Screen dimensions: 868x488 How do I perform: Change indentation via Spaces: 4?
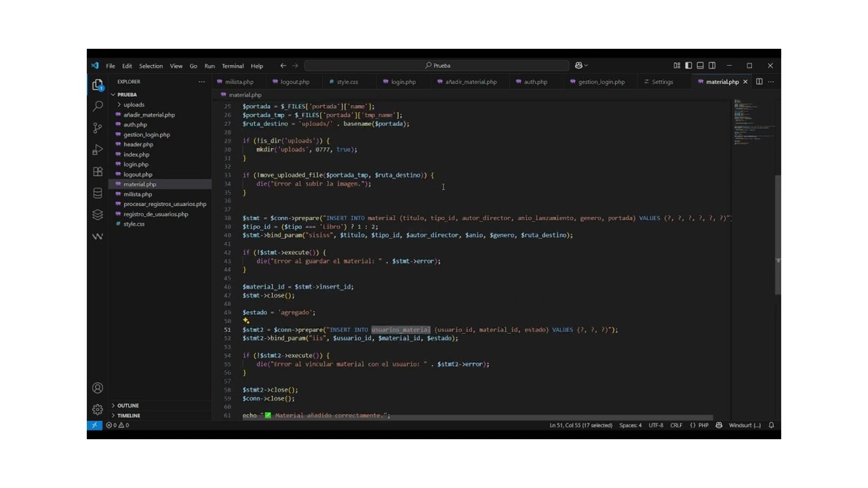tap(630, 425)
